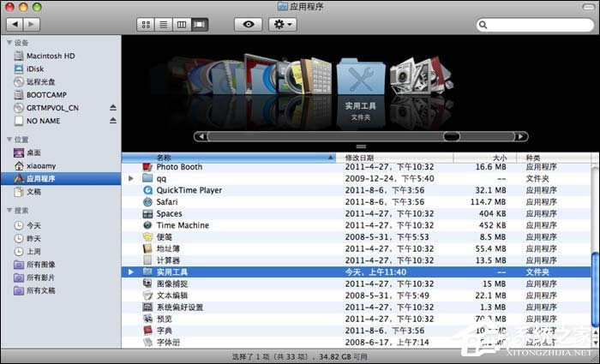Go back with the left arrow button
This screenshot has width=600, height=364.
point(13,25)
